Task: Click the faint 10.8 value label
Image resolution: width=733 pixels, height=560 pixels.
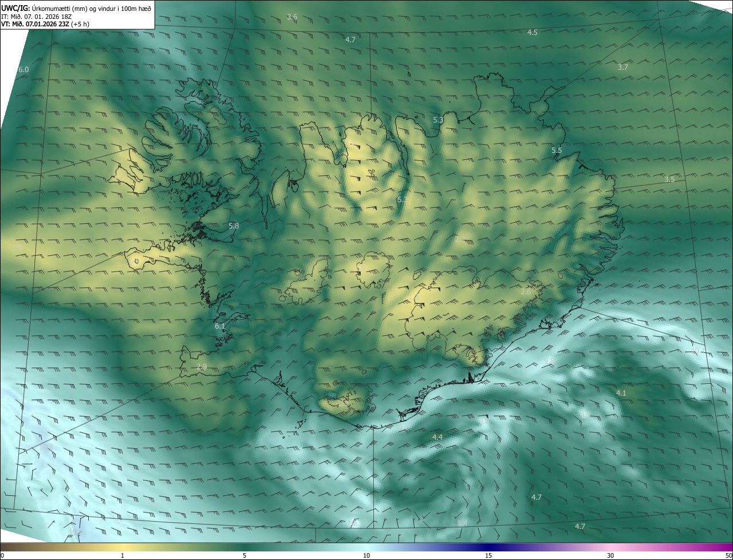Action: [46, 447]
